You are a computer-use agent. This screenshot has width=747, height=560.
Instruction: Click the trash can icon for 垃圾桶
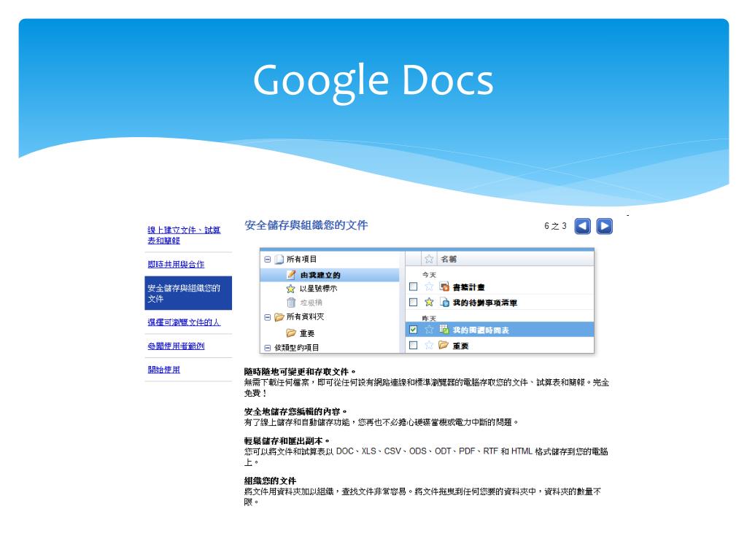click(x=291, y=303)
